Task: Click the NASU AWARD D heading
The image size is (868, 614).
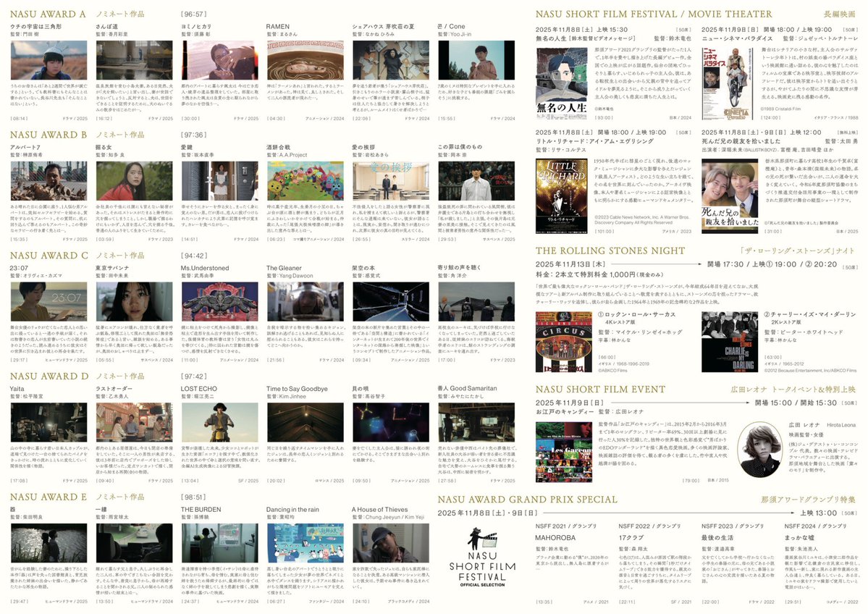Action: [x=49, y=376]
